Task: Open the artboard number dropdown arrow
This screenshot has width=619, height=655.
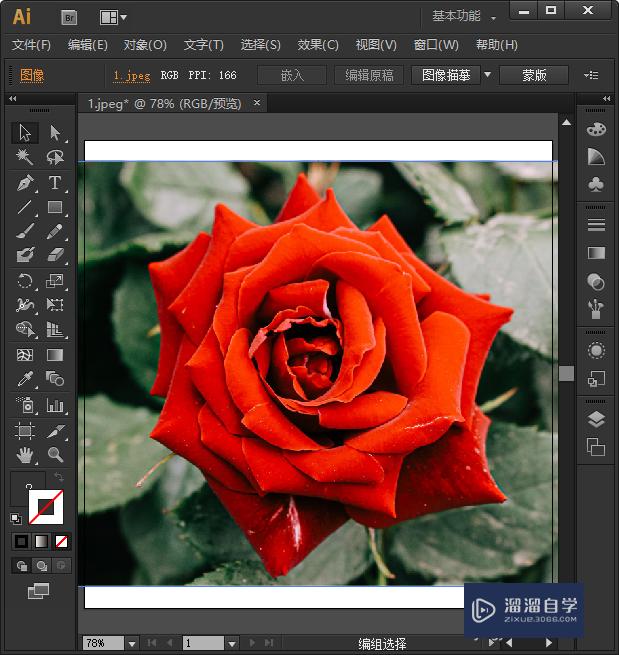Action: tap(232, 643)
